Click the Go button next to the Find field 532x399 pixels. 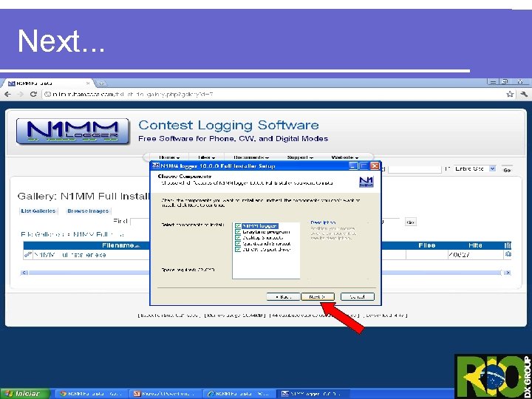tap(410, 222)
